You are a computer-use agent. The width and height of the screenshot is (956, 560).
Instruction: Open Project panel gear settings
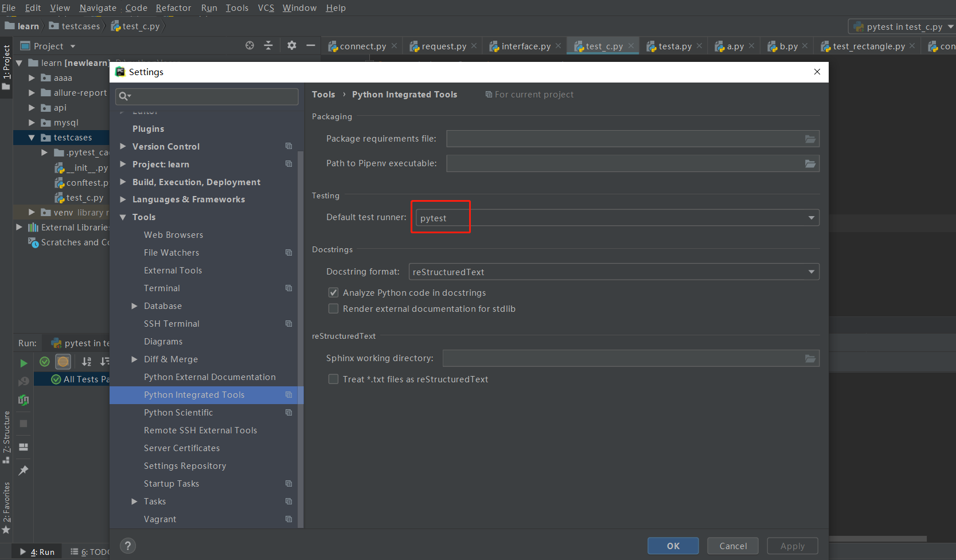292,45
